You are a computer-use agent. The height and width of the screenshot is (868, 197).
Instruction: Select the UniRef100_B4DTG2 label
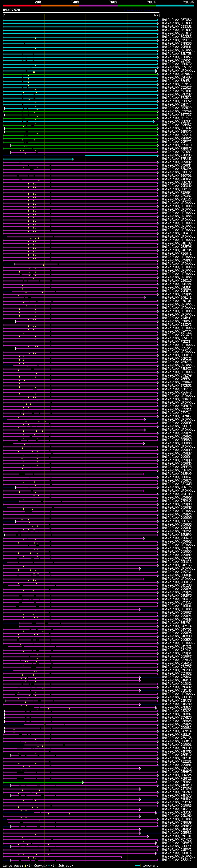point(177,243)
